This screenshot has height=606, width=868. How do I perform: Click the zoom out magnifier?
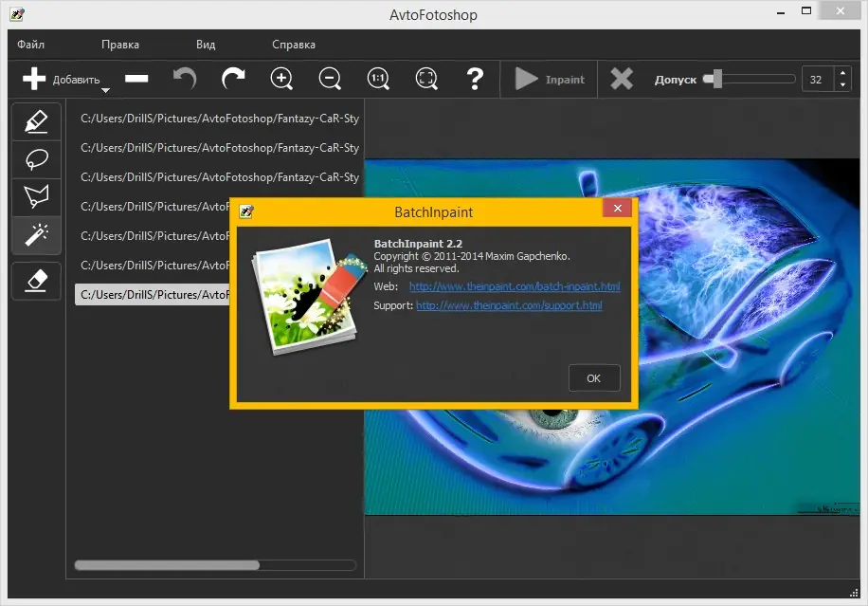click(x=330, y=79)
